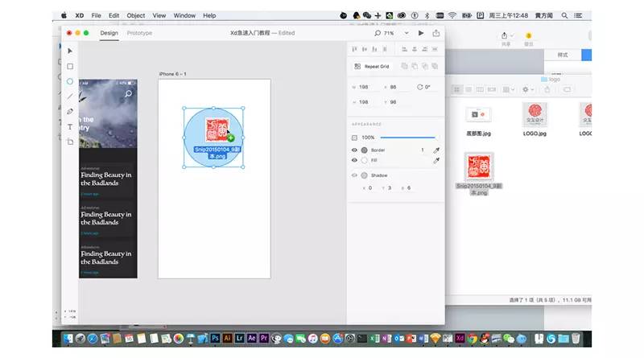
Task: Align selection to right edge
Action: pos(425,49)
